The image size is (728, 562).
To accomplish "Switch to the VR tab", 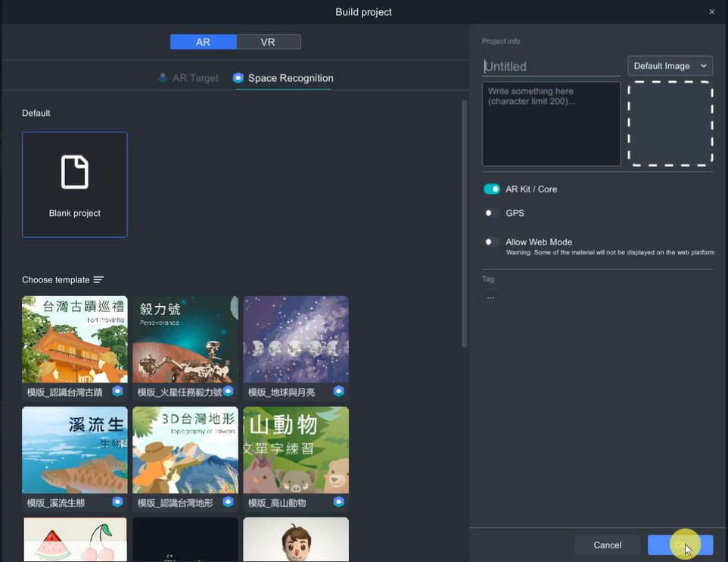I will coord(268,42).
